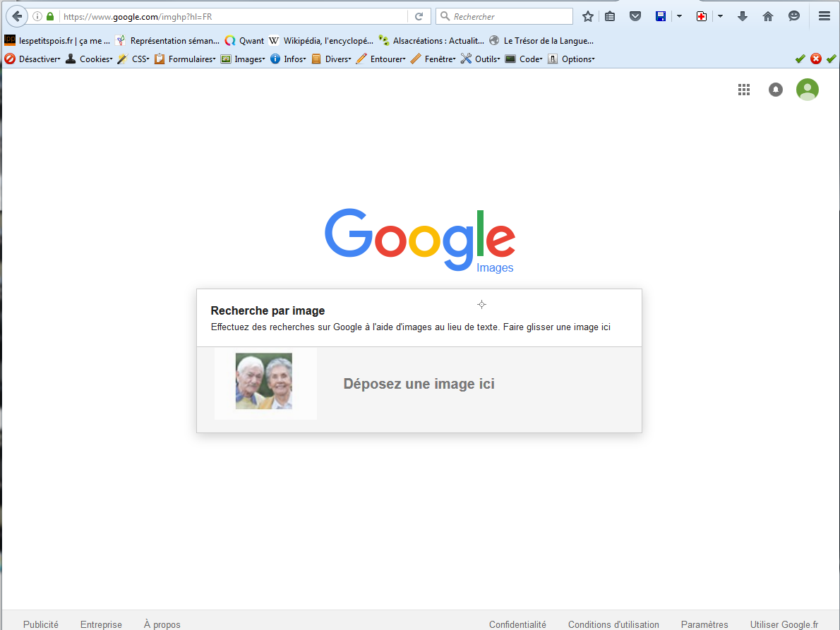Image resolution: width=840 pixels, height=630 pixels.
Task: Go to the Firefox home page icon
Action: [x=768, y=16]
